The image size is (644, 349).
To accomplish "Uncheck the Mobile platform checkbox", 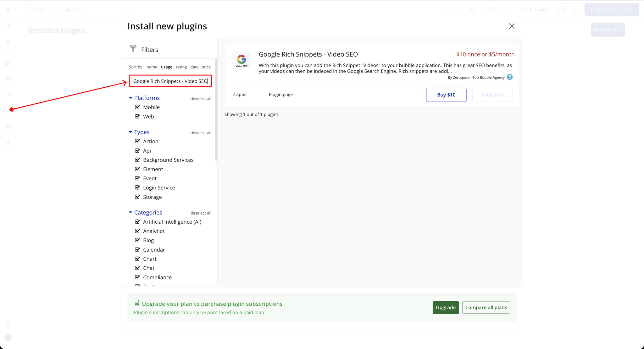I will [x=137, y=107].
